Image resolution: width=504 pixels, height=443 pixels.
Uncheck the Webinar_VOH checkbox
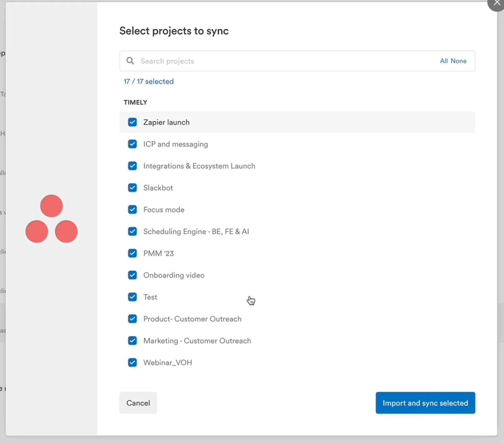[x=133, y=363]
